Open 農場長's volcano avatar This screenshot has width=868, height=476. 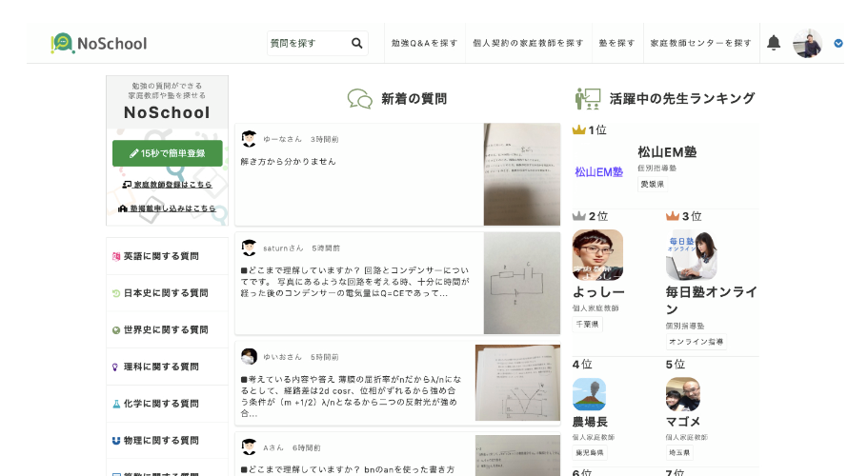[x=589, y=395]
